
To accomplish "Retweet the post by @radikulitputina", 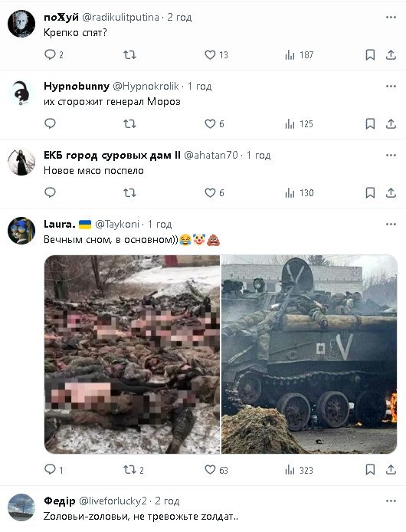I will point(129,54).
